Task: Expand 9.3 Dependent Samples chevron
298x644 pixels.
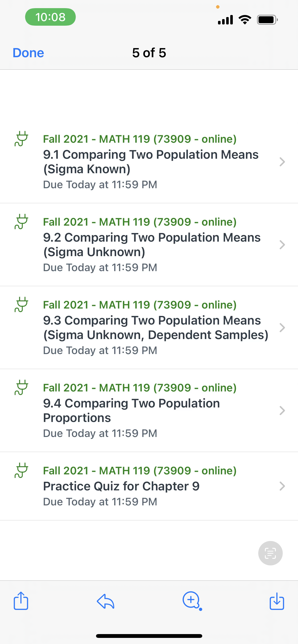Action: point(282,328)
